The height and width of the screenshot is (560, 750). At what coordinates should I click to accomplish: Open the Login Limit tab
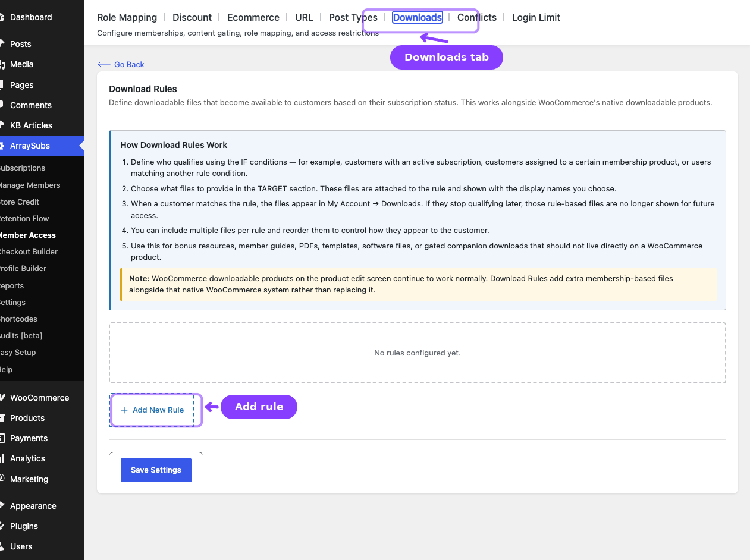point(536,17)
